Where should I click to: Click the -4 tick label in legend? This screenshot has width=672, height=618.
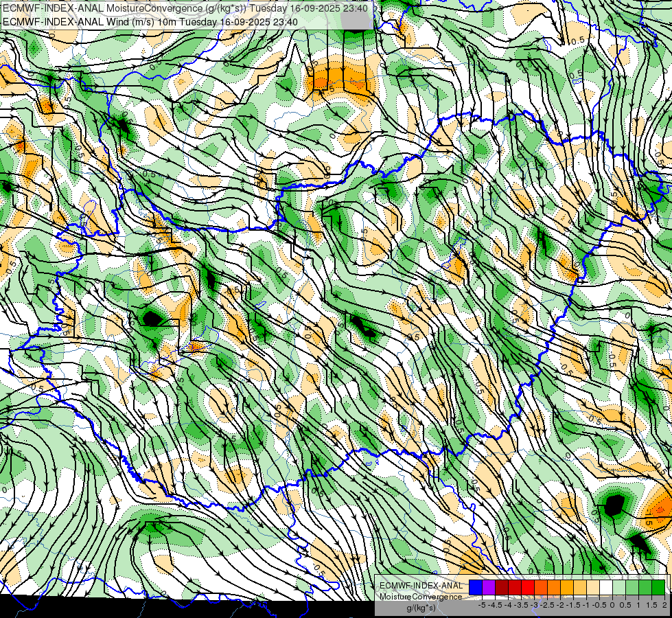click(508, 605)
